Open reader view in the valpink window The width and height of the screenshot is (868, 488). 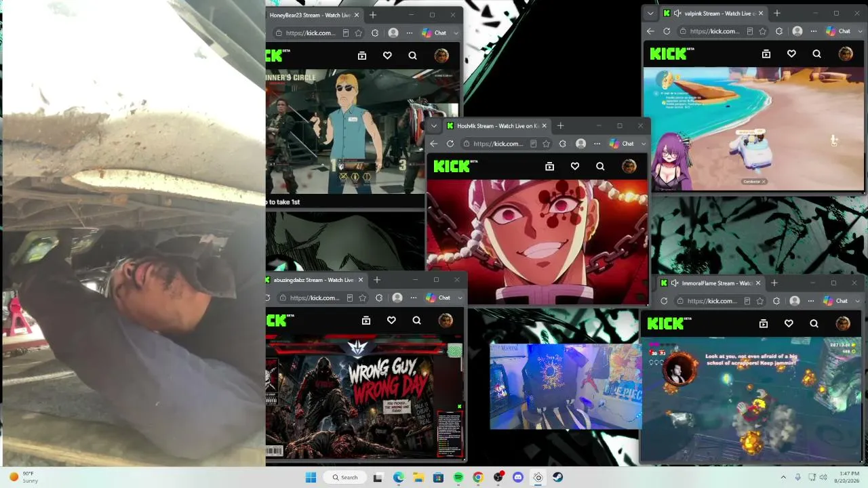(x=749, y=31)
